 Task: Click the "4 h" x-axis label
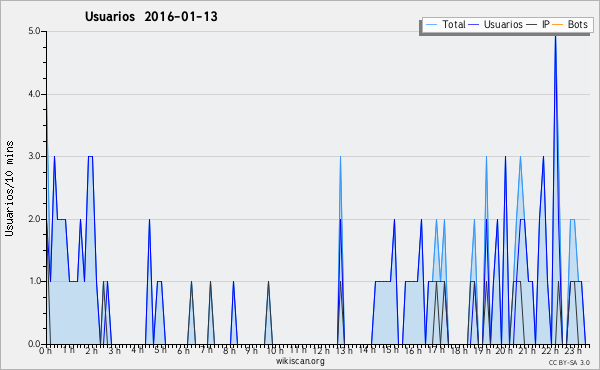[x=137, y=350]
